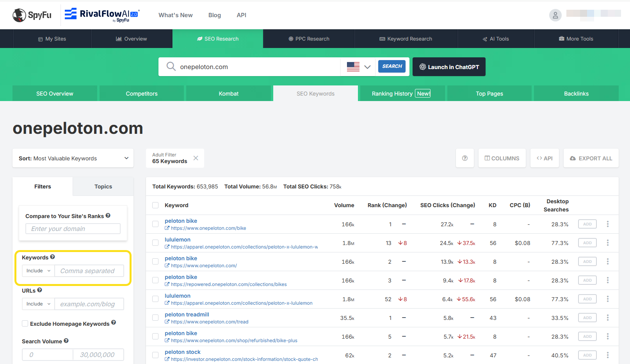Open the Keywords Include dropdown

pyautogui.click(x=38, y=271)
